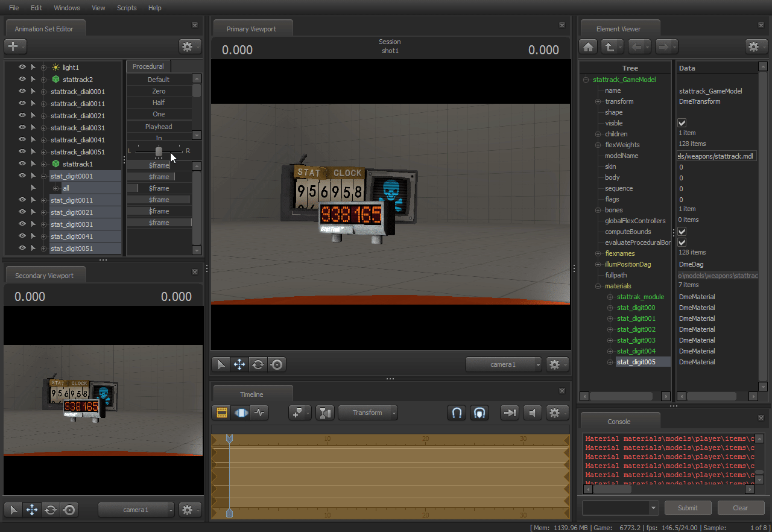Viewport: 772px width, 532px height.
Task: Collapse the stat_digit0001 animation set
Action: point(43,176)
